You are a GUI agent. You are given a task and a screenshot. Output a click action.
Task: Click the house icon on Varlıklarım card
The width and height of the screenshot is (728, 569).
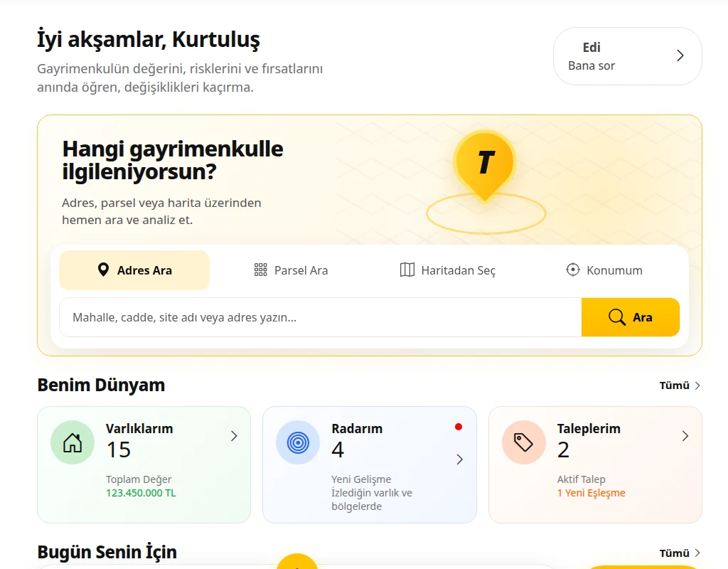(73, 442)
